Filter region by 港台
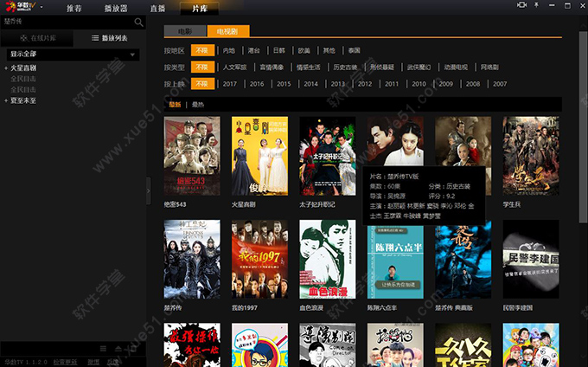 pyautogui.click(x=253, y=51)
